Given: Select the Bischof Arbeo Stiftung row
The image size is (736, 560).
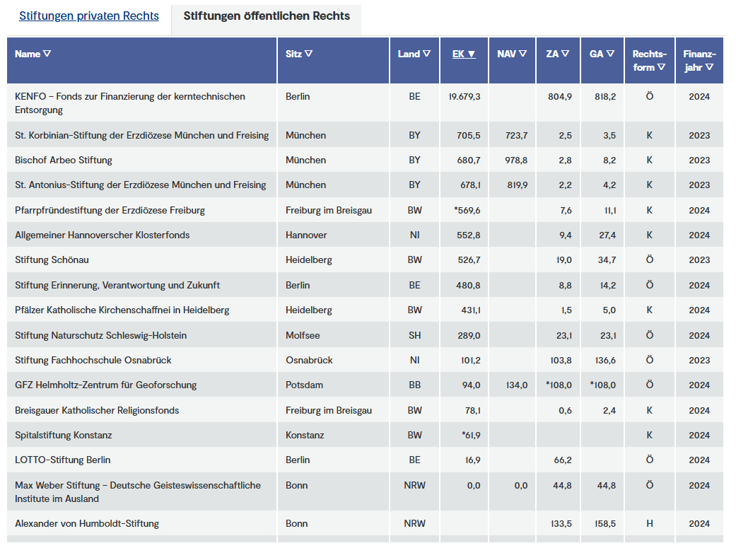Looking at the screenshot, I should 64,160.
